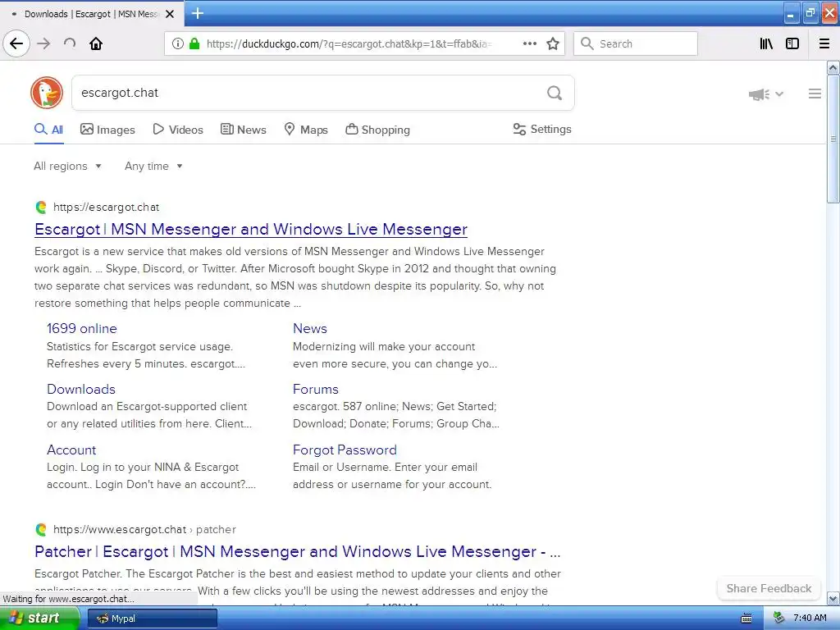Open the Escargot MSN Messenger result title
The height and width of the screenshot is (630, 840).
coord(251,230)
